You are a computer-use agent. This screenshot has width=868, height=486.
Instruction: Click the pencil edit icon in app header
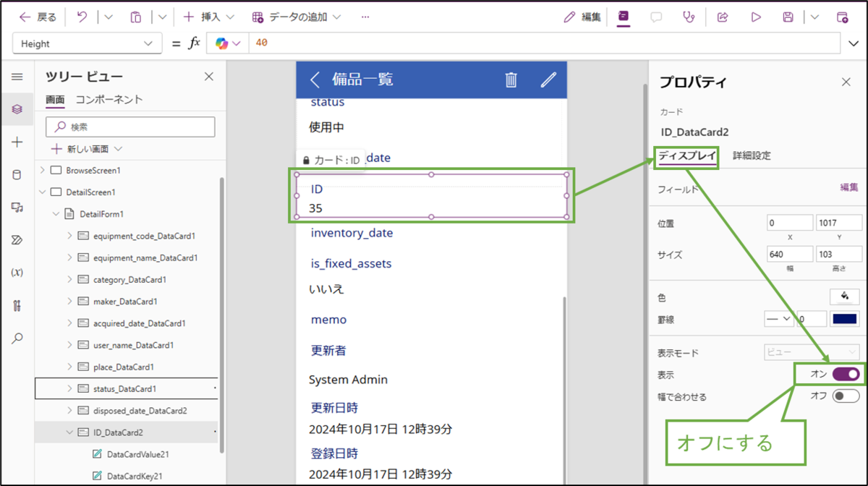548,80
